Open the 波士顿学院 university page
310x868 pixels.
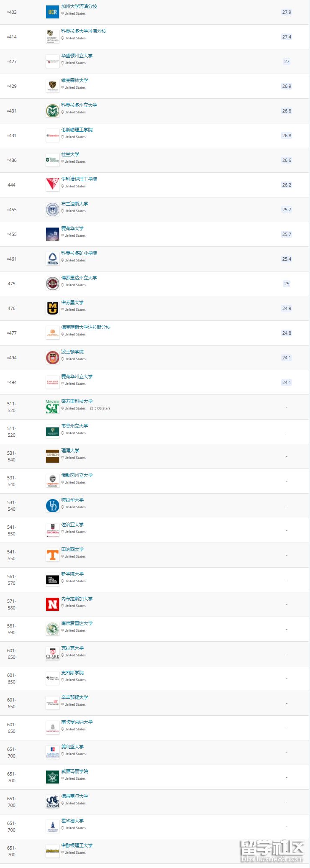(x=72, y=352)
